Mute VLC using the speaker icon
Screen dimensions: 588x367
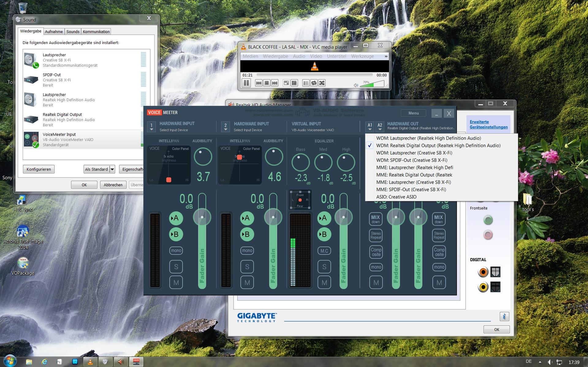pos(356,85)
